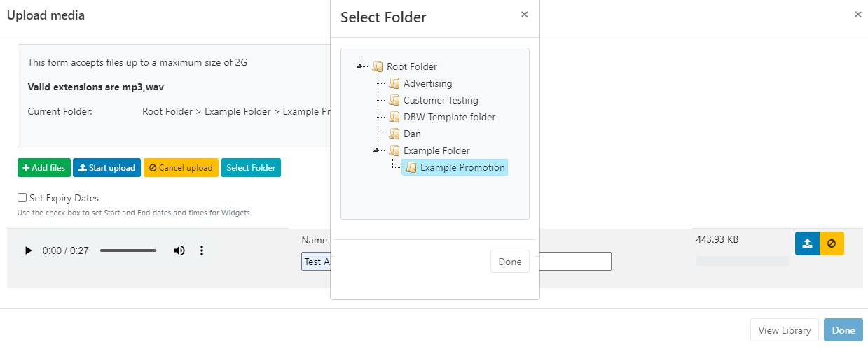This screenshot has height=347, width=868.
Task: Click the audio seek slider
Action: [x=128, y=250]
